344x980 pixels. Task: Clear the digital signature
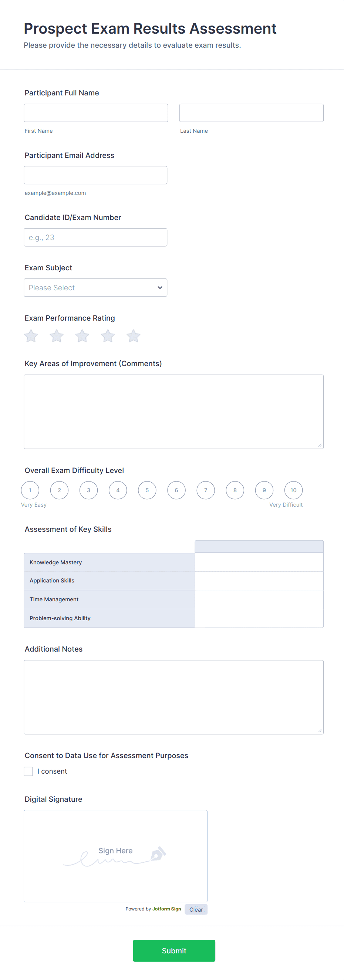pyautogui.click(x=196, y=909)
